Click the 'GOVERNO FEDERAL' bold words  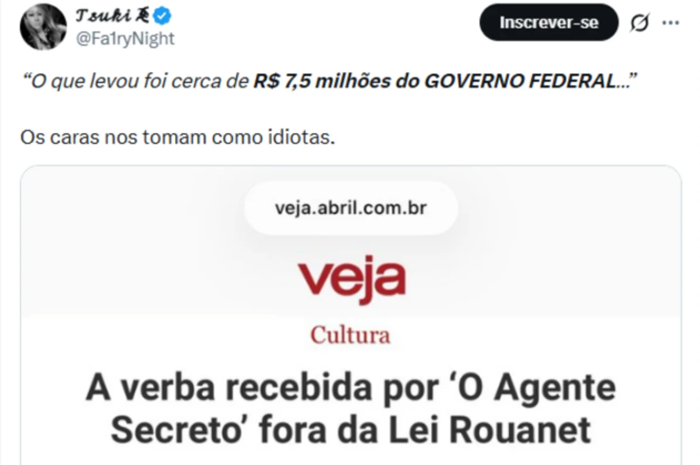tap(520, 81)
